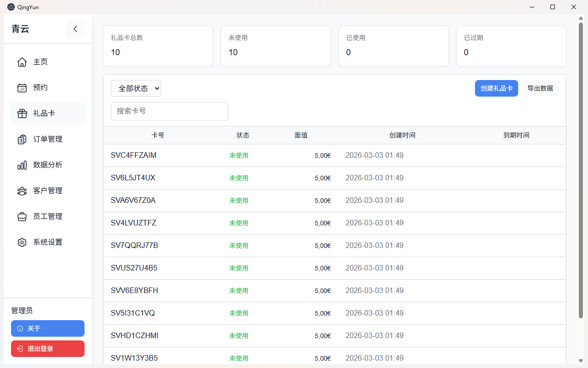Click the logout icon in 退出登录 button
This screenshot has height=368, width=588.
coord(20,349)
